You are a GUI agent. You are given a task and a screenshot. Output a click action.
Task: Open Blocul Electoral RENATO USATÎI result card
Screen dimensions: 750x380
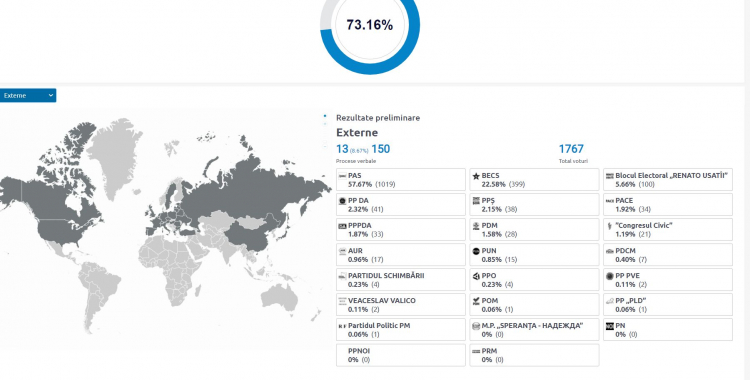668,179
